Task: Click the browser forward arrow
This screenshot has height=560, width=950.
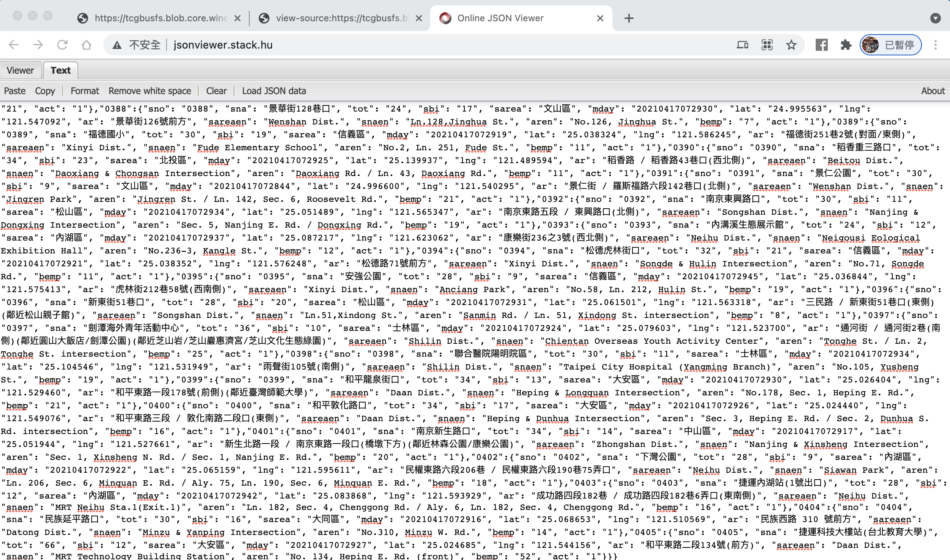Action: pos(38,45)
